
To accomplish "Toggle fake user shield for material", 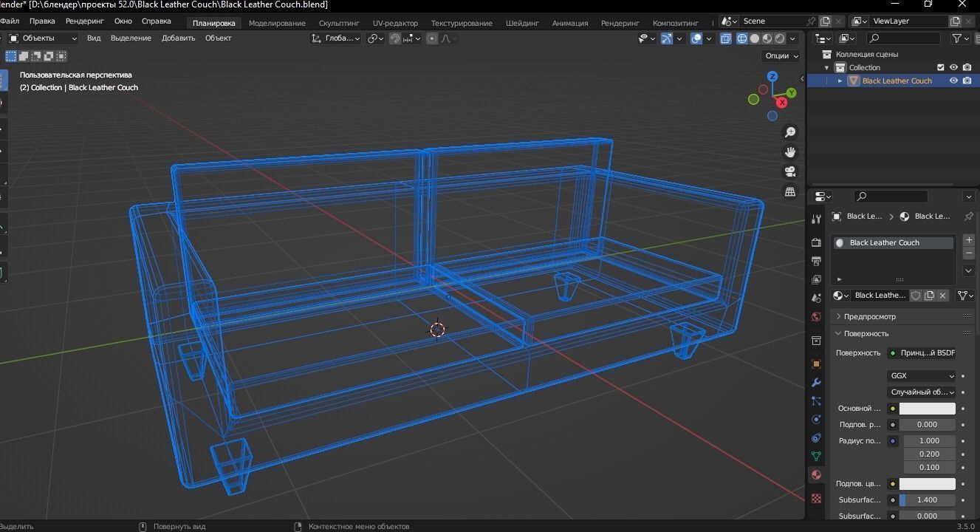I will (916, 296).
